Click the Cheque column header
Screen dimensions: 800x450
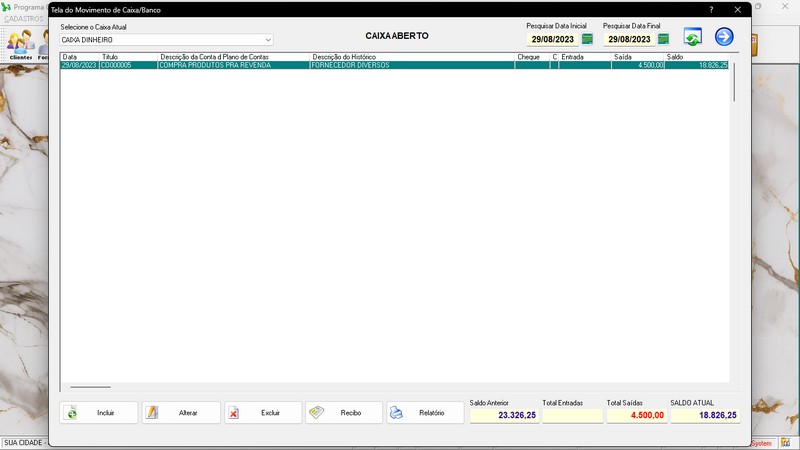[532, 57]
